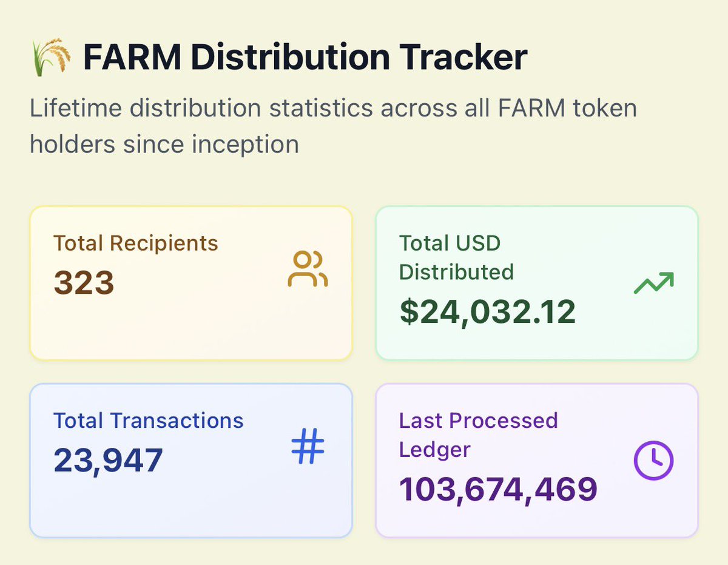Click the wheat icon beside the title
Image resolution: width=728 pixels, height=565 pixels.
point(50,58)
